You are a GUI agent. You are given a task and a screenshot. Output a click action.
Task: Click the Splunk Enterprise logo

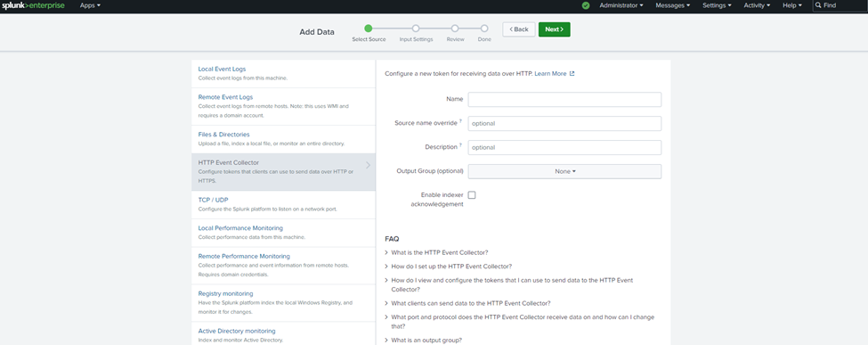pyautogui.click(x=33, y=5)
